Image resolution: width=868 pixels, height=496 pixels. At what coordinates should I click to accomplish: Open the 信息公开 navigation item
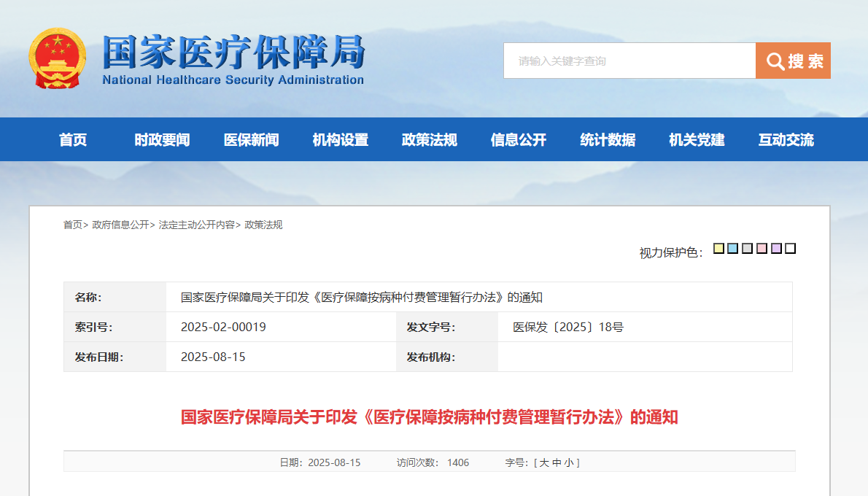tap(519, 139)
